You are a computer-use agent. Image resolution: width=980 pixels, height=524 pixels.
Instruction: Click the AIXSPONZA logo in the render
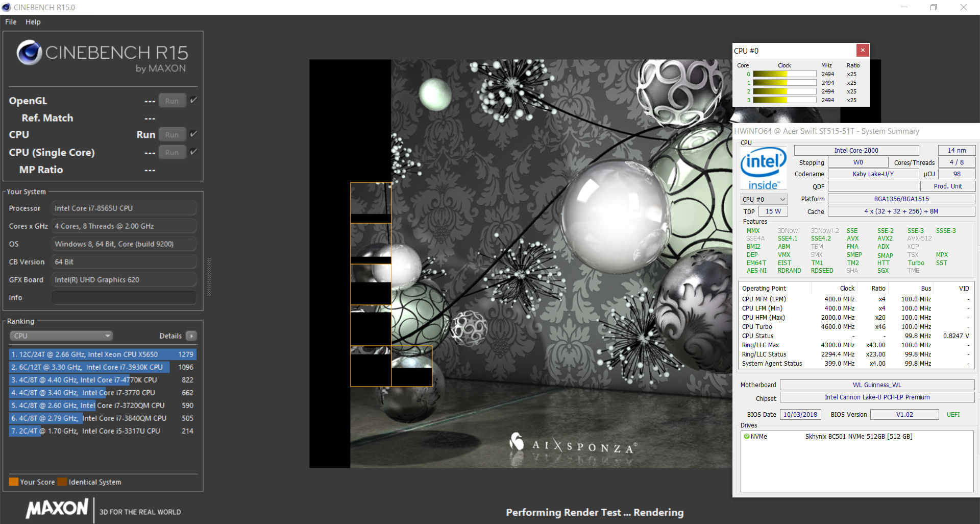(573, 444)
